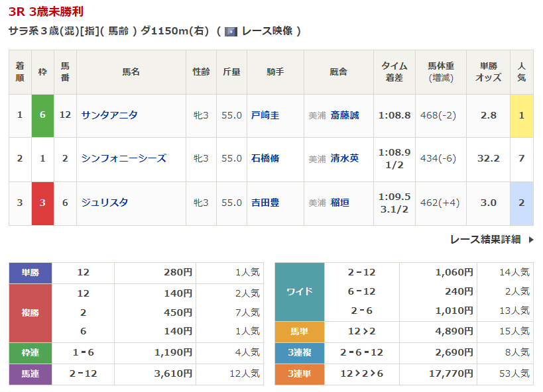Click combination 12>2>6 cell
The width and height of the screenshot is (543, 392).
pyautogui.click(x=361, y=374)
